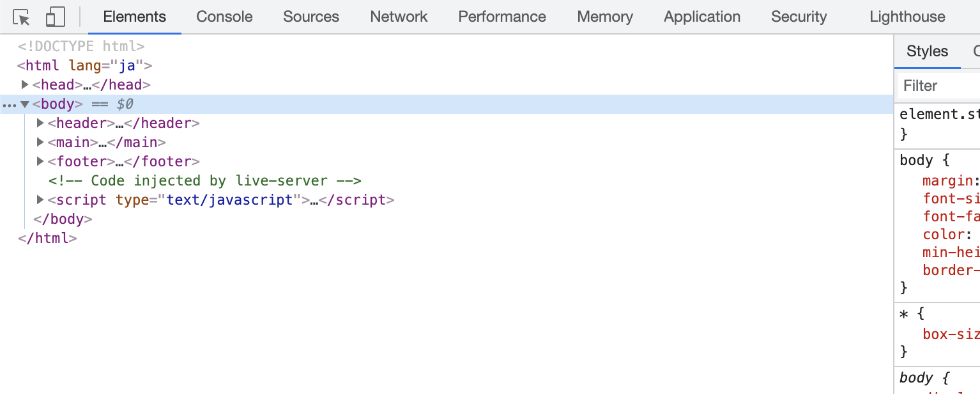Select the html lang="ja" opening tag
Screen dimensions: 980x394
tap(85, 65)
